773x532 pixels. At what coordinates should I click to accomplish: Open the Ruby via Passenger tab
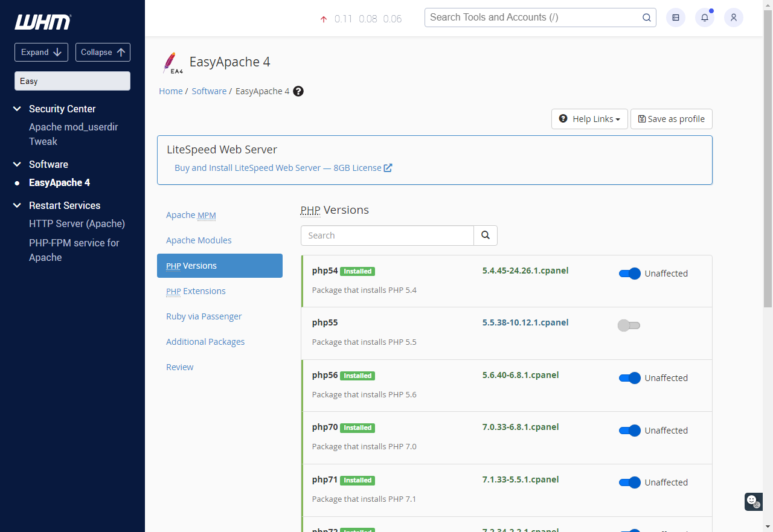220,316
